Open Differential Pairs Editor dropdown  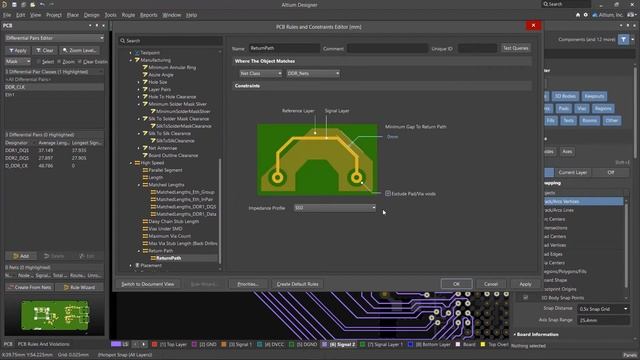point(54,38)
